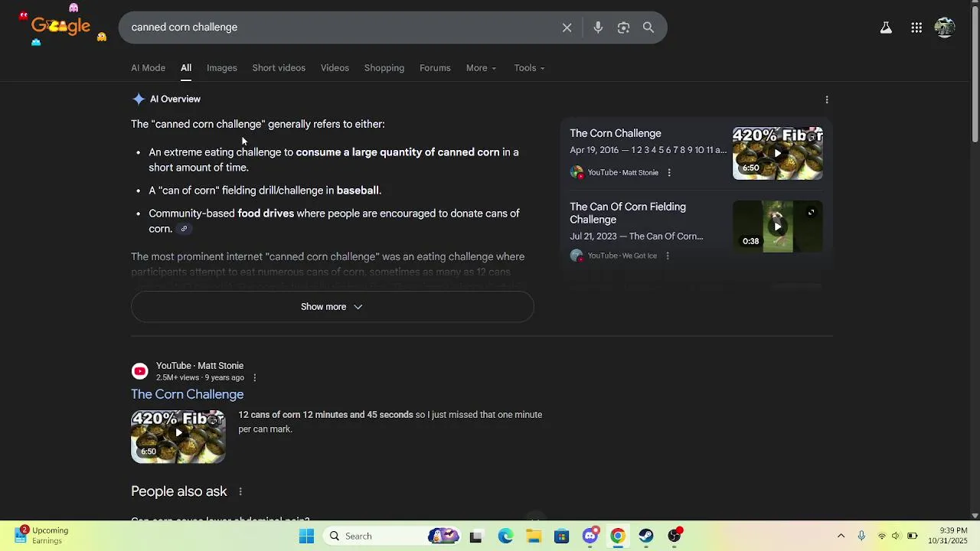Select the Forums tab

coord(435,68)
